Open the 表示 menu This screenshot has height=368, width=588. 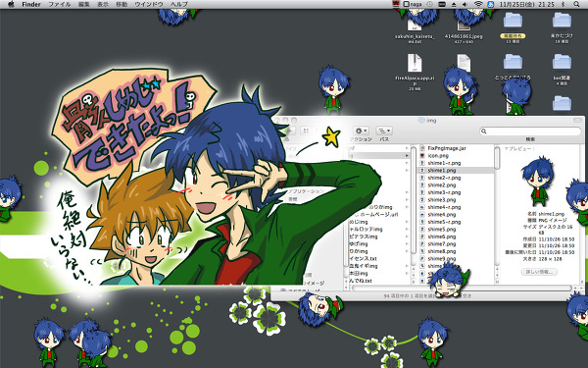coord(102,4)
